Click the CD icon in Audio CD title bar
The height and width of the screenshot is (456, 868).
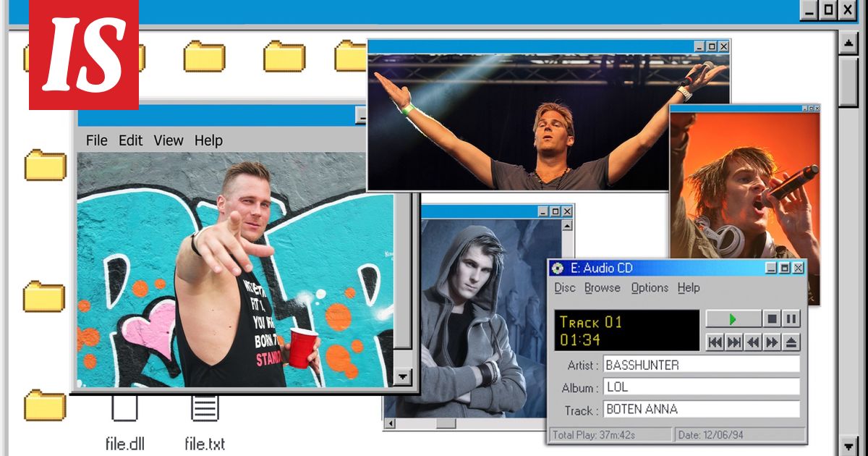[x=557, y=269]
